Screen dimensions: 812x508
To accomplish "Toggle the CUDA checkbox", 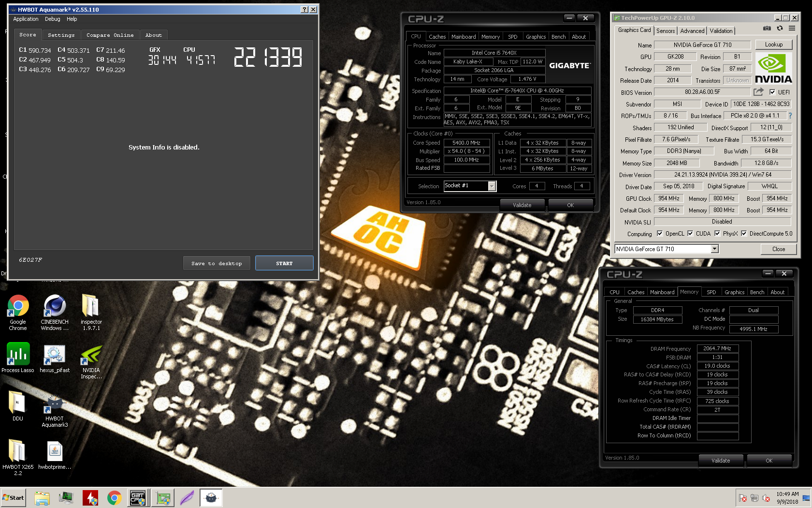I will [x=690, y=233].
